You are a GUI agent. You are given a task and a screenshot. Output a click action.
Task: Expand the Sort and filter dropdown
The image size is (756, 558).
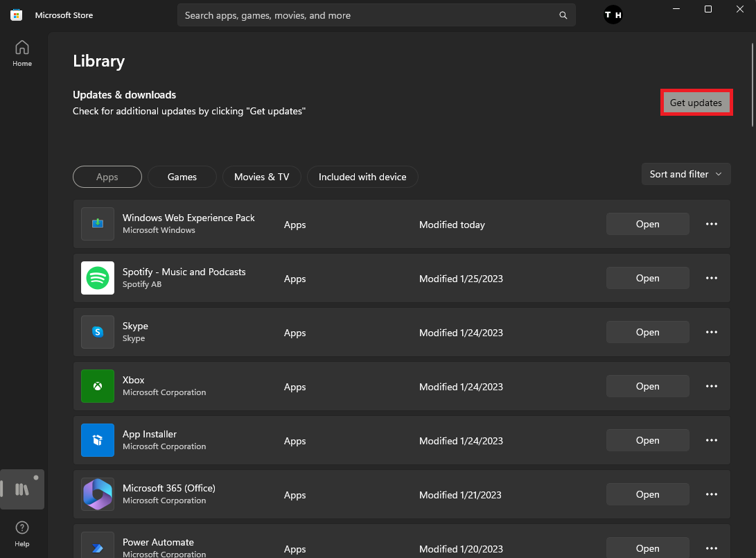tap(686, 174)
